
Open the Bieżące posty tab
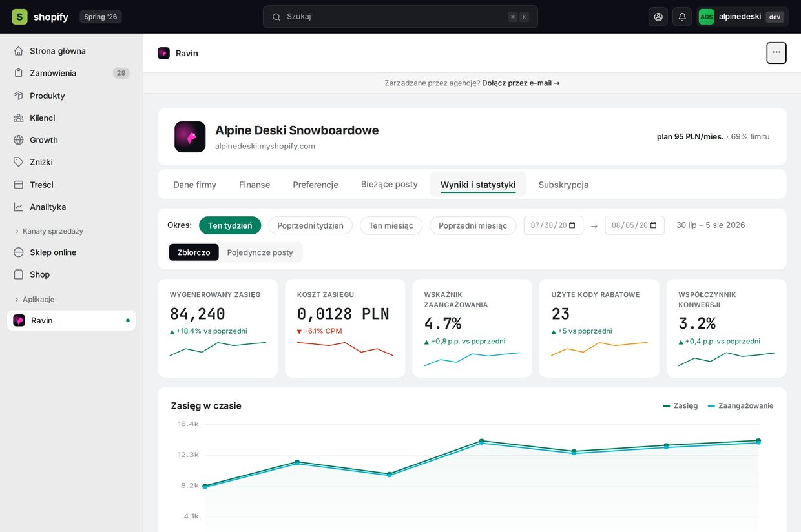click(x=390, y=184)
